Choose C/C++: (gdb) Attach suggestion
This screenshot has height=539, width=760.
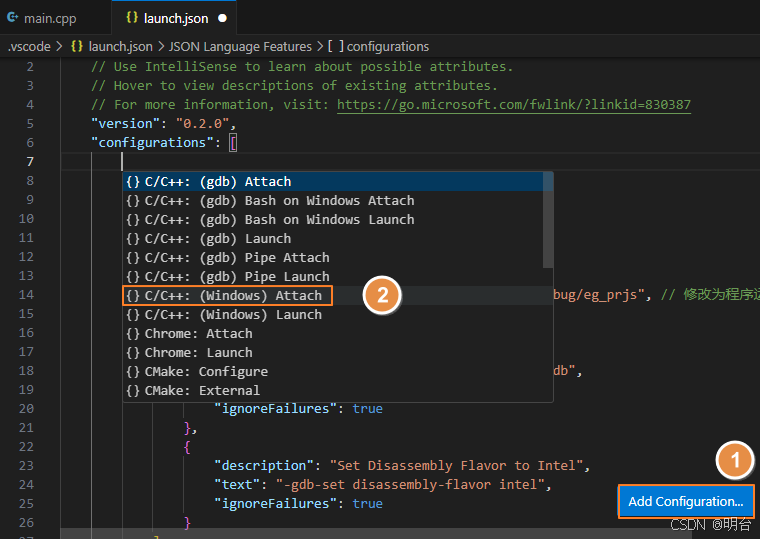333,181
